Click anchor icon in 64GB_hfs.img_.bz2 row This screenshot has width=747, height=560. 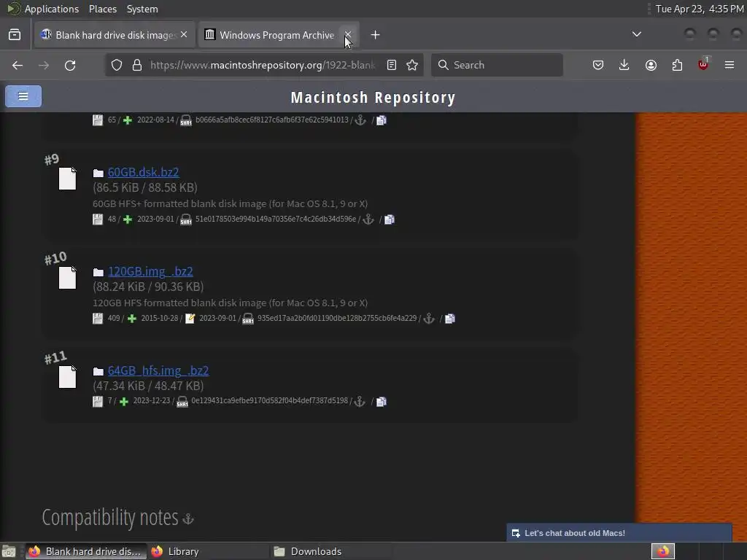click(x=360, y=401)
